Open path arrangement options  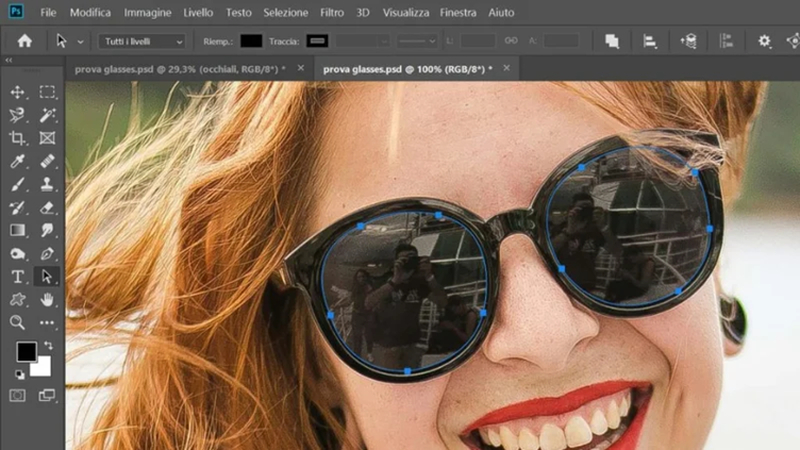pos(688,41)
